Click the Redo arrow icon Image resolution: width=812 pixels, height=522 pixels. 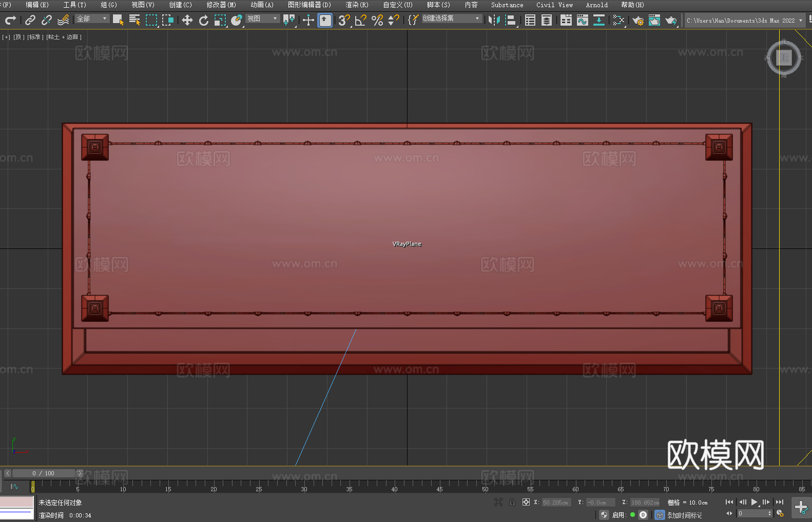(x=10, y=20)
